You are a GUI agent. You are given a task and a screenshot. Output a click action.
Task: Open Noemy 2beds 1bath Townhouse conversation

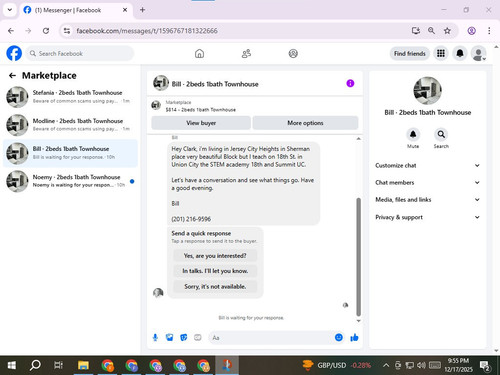(x=70, y=181)
